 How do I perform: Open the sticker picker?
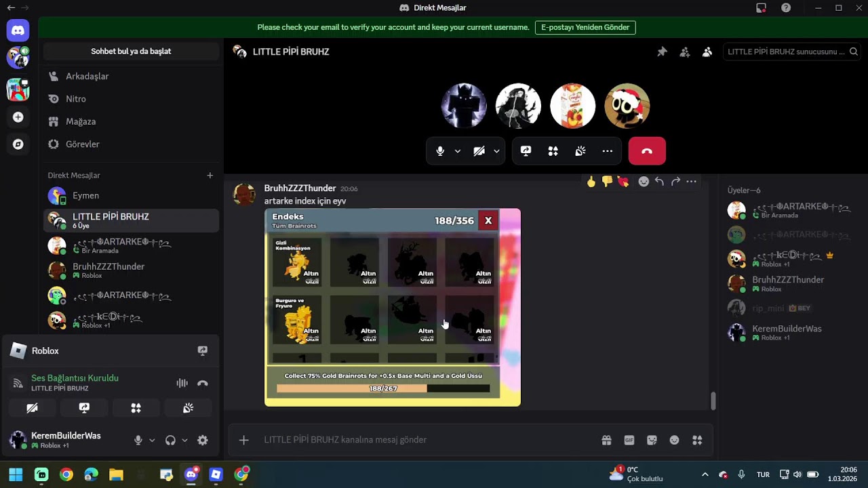[x=652, y=441]
